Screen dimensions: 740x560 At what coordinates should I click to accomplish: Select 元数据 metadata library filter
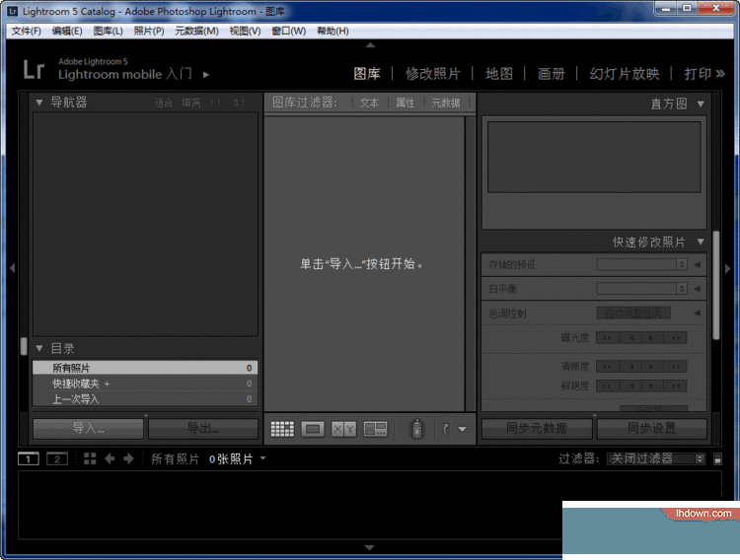coord(446,103)
